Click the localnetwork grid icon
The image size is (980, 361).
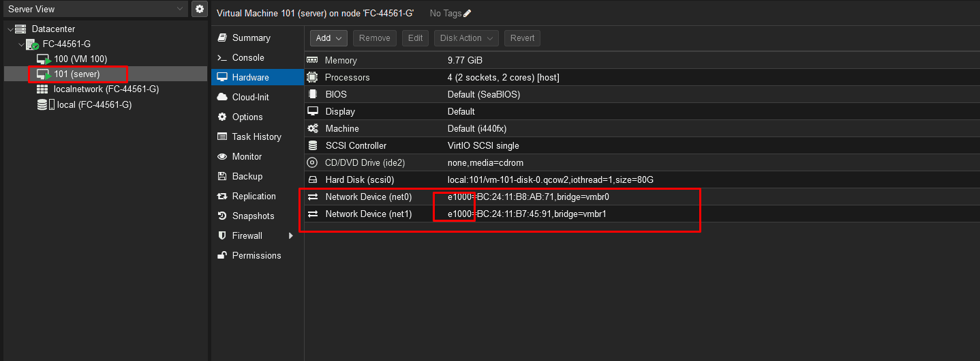tap(42, 89)
